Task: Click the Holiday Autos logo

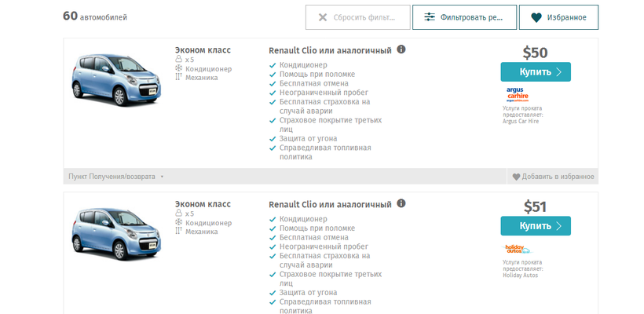Action: pyautogui.click(x=518, y=249)
